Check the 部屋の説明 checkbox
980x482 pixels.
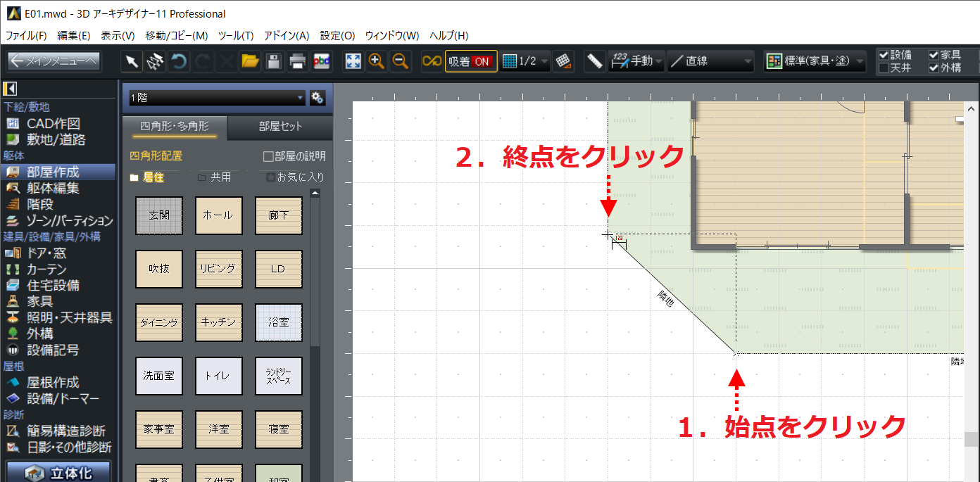(268, 156)
